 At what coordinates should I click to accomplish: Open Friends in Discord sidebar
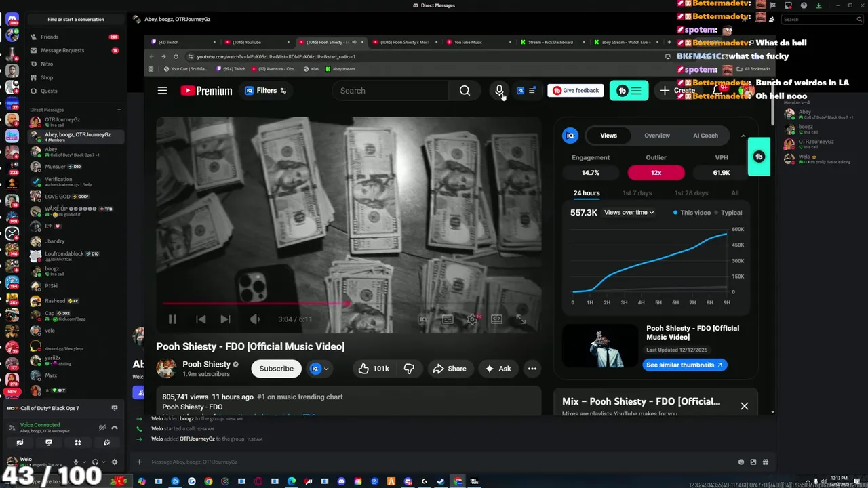pos(76,37)
